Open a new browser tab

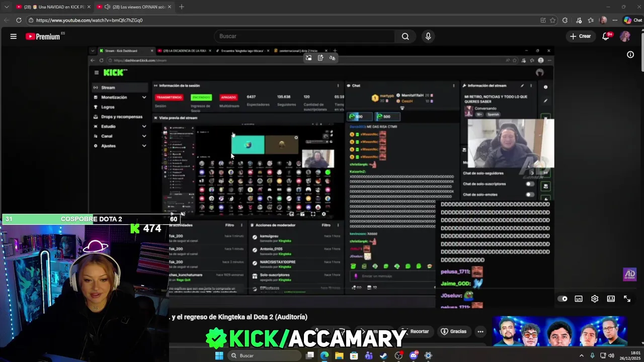[x=182, y=7]
